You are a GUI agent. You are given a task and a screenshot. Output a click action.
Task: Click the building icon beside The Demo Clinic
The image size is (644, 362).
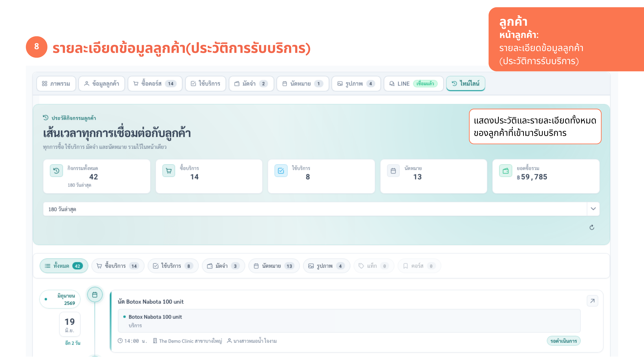click(x=155, y=341)
